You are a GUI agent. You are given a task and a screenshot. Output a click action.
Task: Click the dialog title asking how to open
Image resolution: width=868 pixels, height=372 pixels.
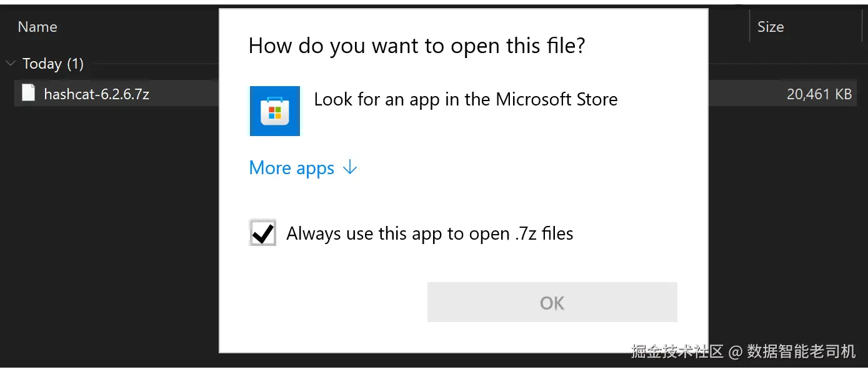pyautogui.click(x=416, y=46)
